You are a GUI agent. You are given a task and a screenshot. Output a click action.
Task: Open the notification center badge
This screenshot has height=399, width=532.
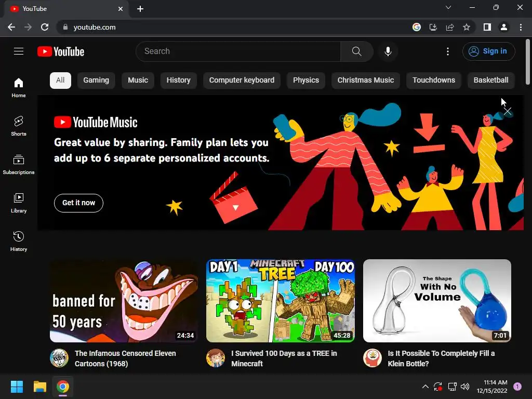point(517,386)
